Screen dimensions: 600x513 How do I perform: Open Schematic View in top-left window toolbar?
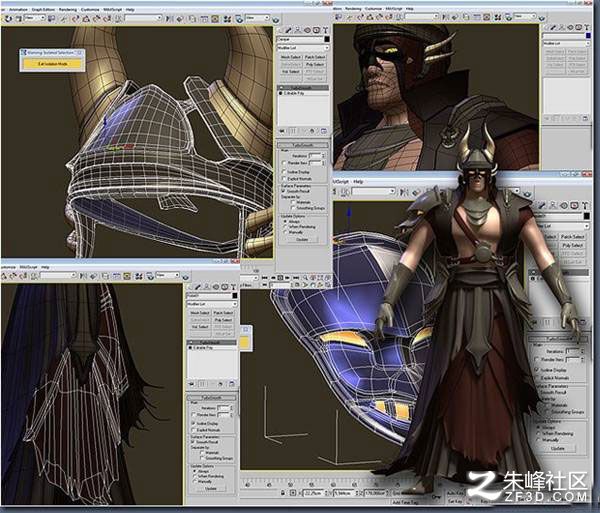215,18
